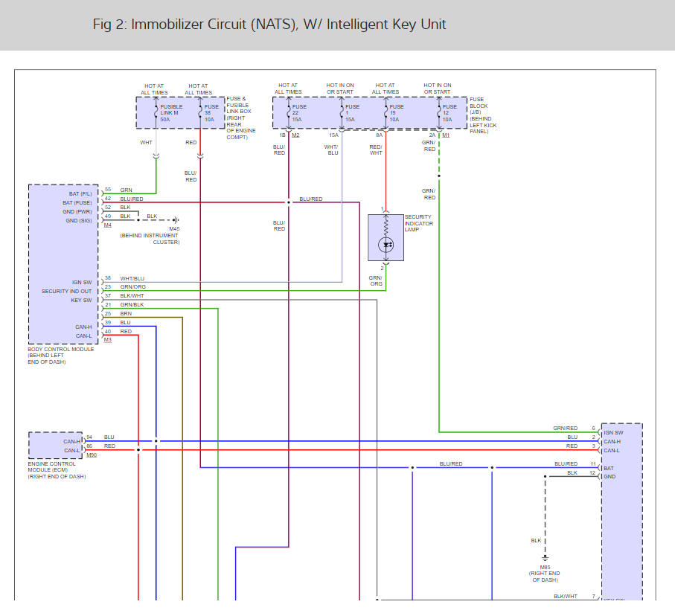Click connector label 'M3'

tap(108, 340)
